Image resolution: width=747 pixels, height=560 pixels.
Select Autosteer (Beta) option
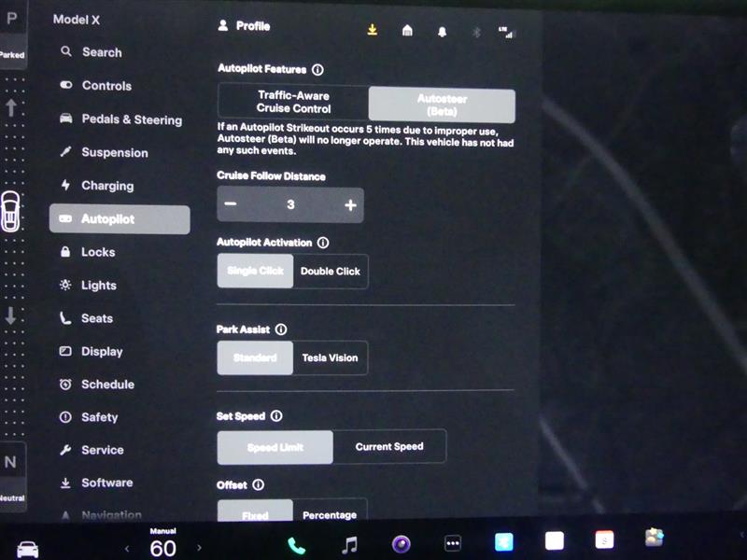pyautogui.click(x=442, y=105)
